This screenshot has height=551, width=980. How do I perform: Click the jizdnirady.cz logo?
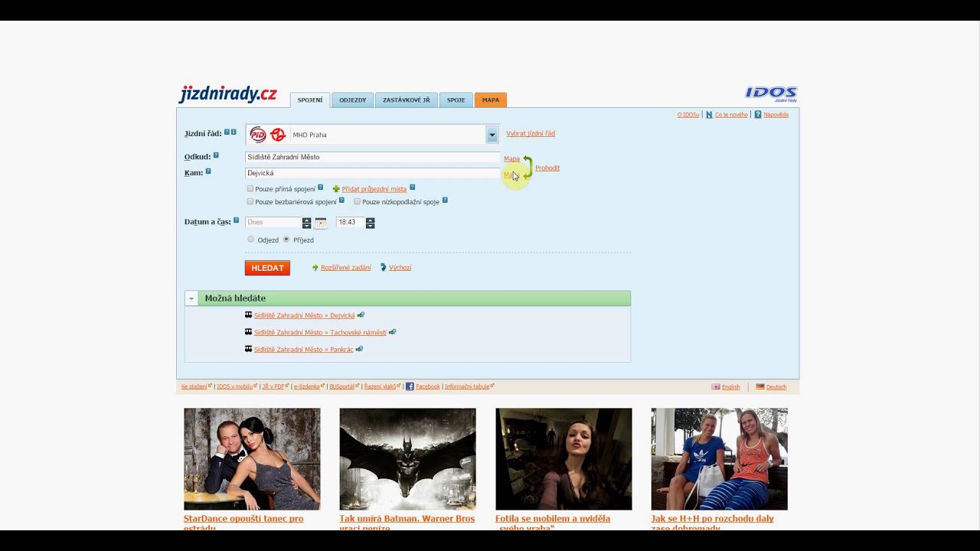(x=228, y=94)
